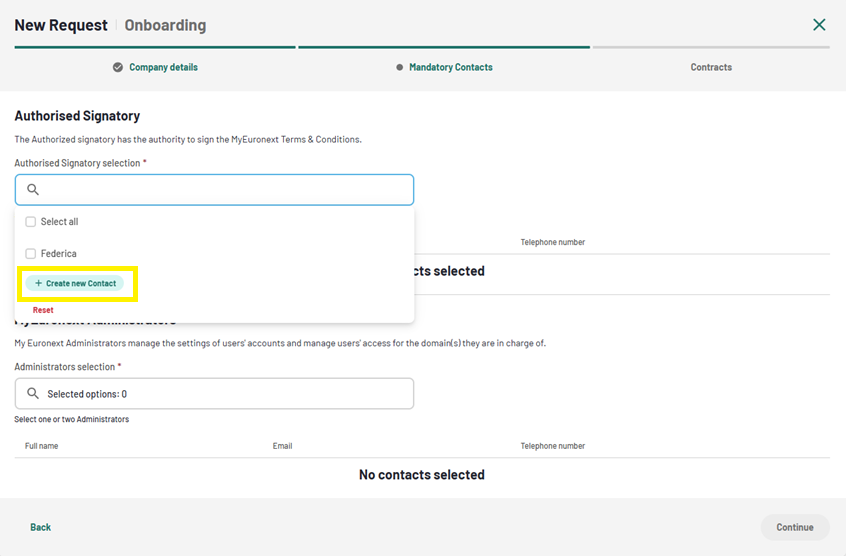The width and height of the screenshot is (846, 556).
Task: Click the Email column header
Action: (283, 446)
